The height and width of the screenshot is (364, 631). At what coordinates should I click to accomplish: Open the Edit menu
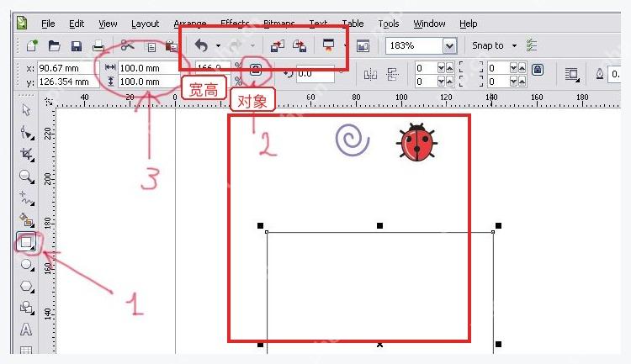(x=77, y=24)
